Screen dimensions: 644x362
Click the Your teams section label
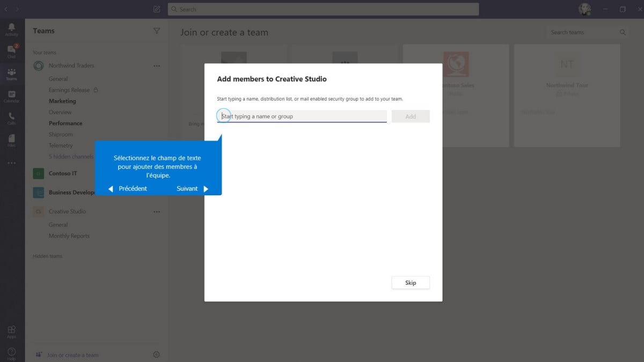tap(45, 53)
